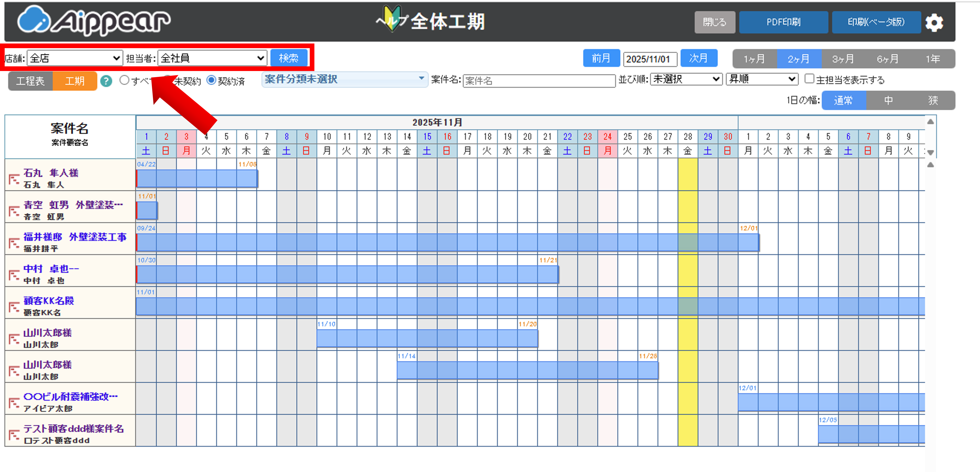Select the 契約済 radio button

click(211, 80)
